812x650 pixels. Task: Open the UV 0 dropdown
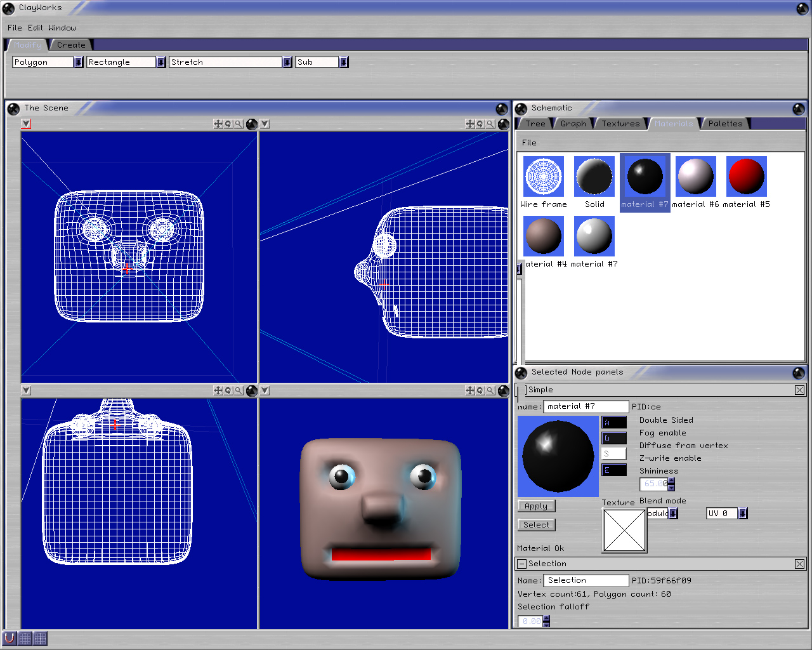(x=743, y=514)
